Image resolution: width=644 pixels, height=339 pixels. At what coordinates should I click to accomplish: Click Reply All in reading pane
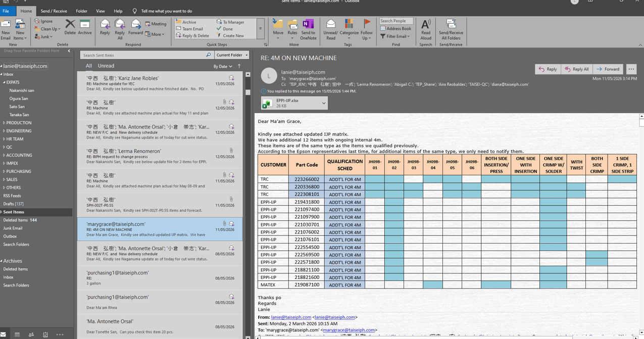[577, 69]
